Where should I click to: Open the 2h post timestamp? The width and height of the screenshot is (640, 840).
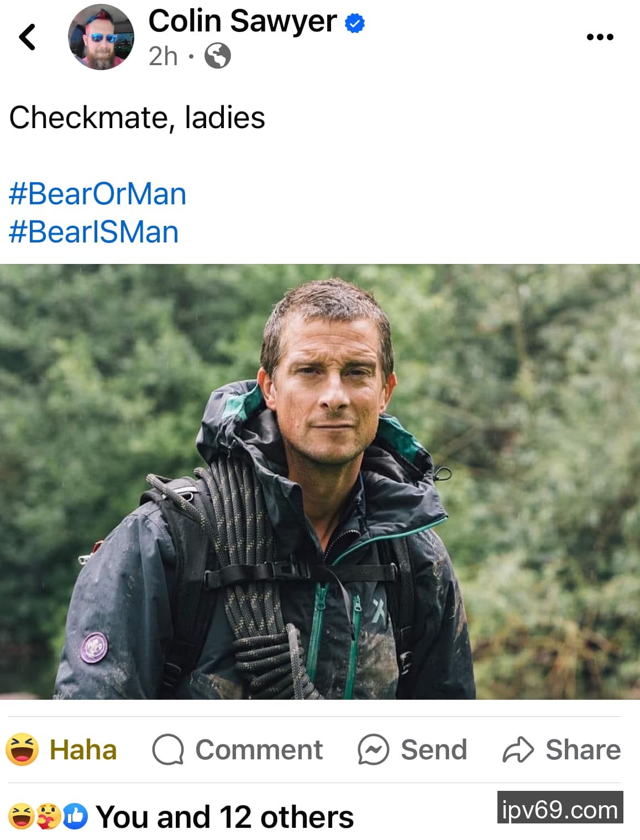click(163, 56)
